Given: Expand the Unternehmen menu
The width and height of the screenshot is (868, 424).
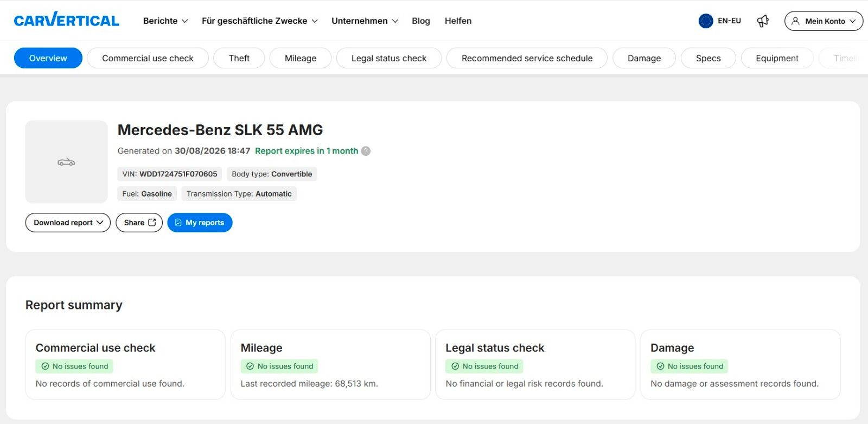Looking at the screenshot, I should [365, 21].
